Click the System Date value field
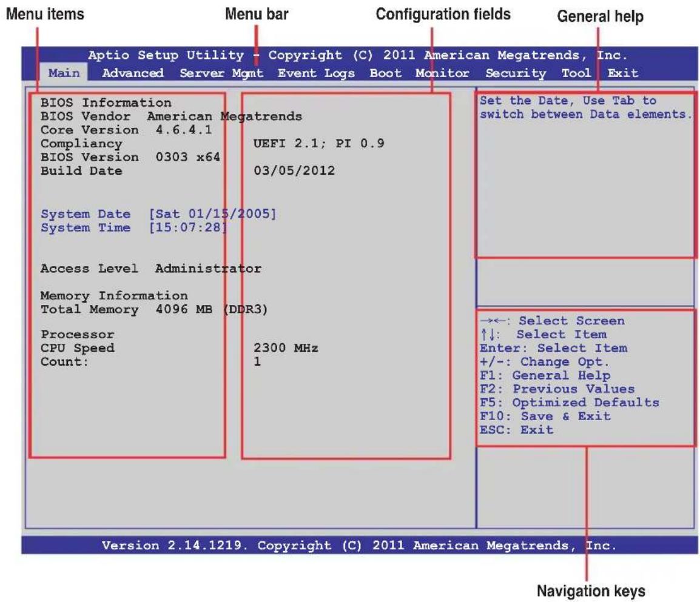This screenshot has width=700, height=602. tap(212, 214)
